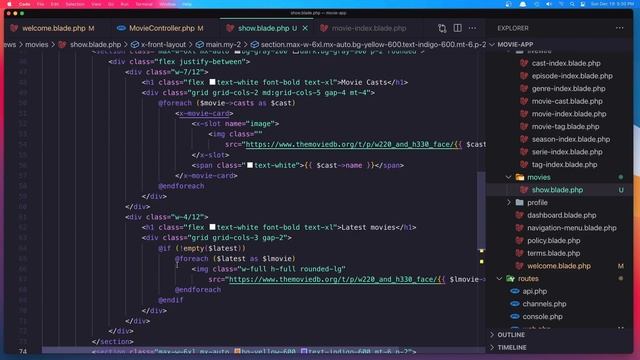Click the profile folder icon
Screen dimensions: 640x360
(x=519, y=202)
